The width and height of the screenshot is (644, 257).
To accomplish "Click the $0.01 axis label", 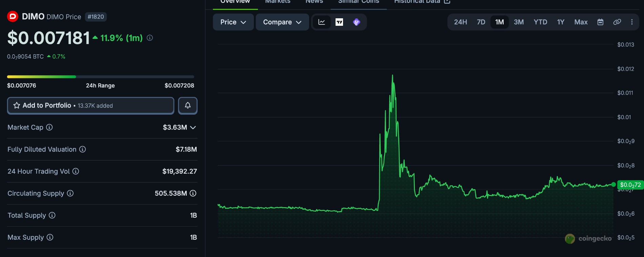I will (x=624, y=117).
